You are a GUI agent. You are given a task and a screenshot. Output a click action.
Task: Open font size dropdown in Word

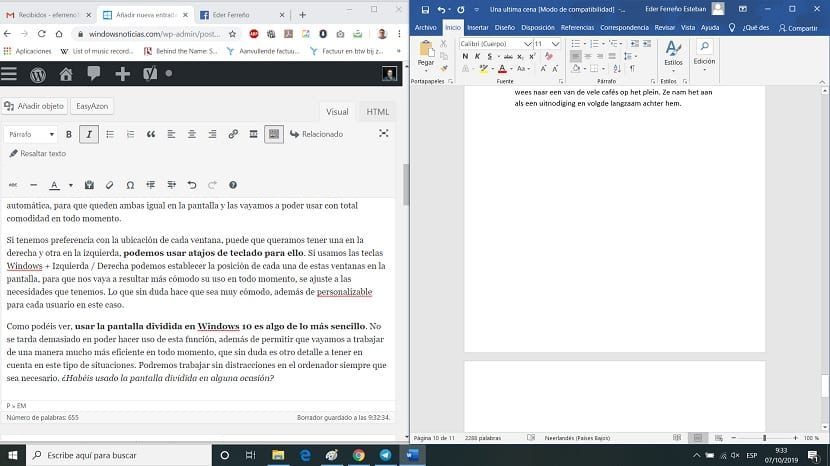555,43
